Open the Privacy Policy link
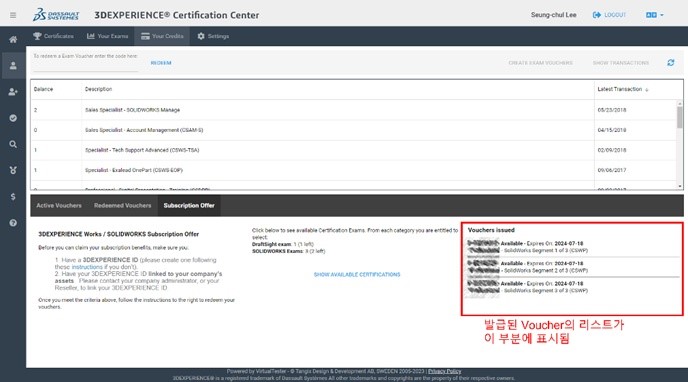 (x=444, y=371)
